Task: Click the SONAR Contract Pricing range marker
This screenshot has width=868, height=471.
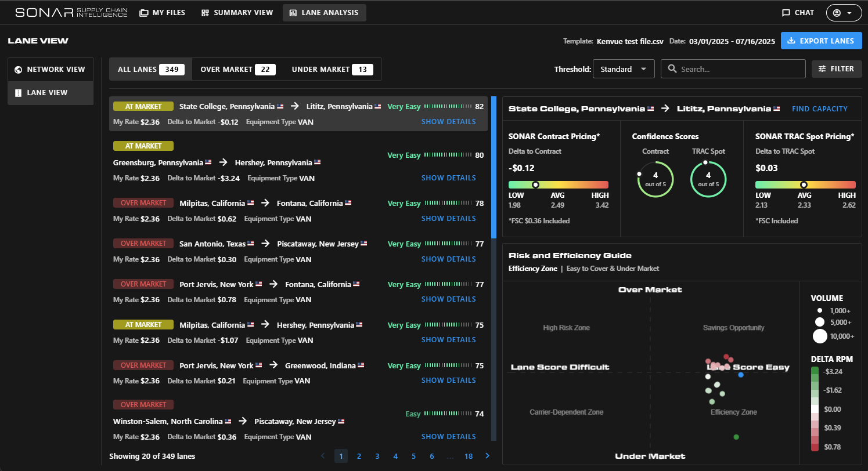Action: (x=535, y=184)
